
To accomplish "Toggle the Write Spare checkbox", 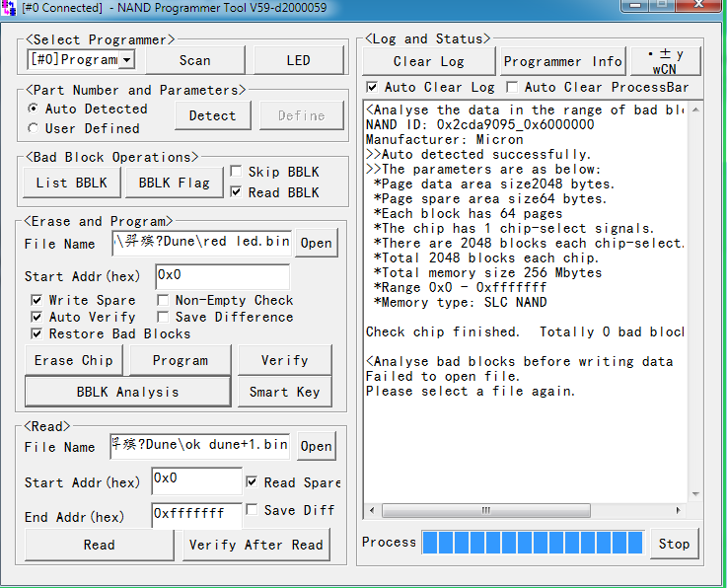I will coord(36,300).
